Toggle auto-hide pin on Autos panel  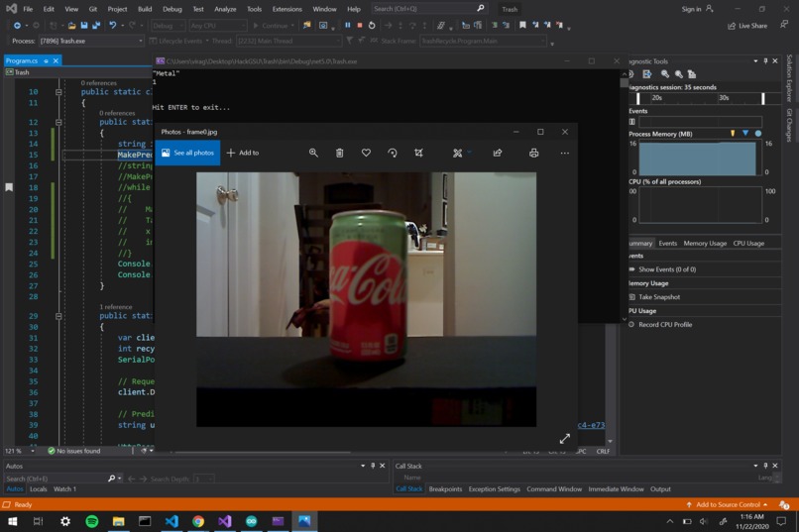click(x=373, y=466)
